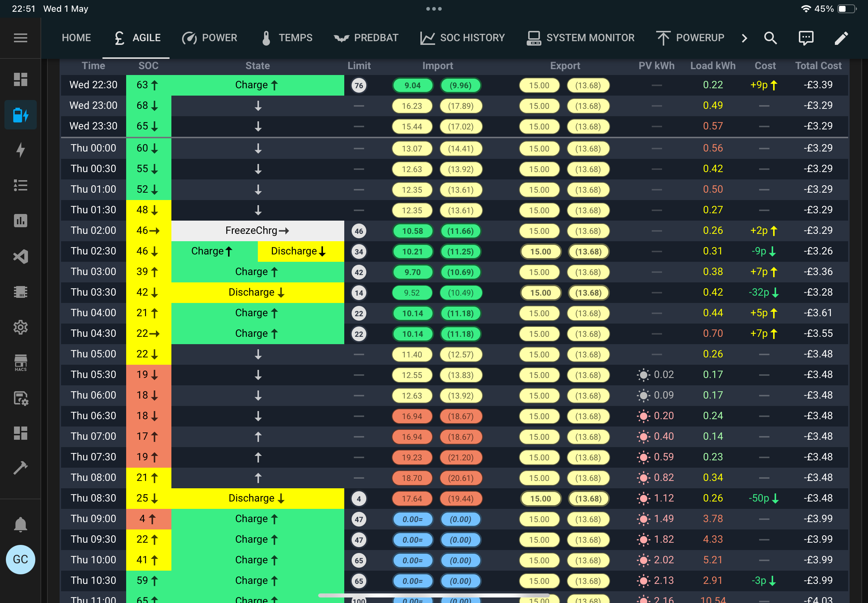Select the settings gear sidebar icon
Viewport: 868px width, 603px height.
[x=20, y=327]
